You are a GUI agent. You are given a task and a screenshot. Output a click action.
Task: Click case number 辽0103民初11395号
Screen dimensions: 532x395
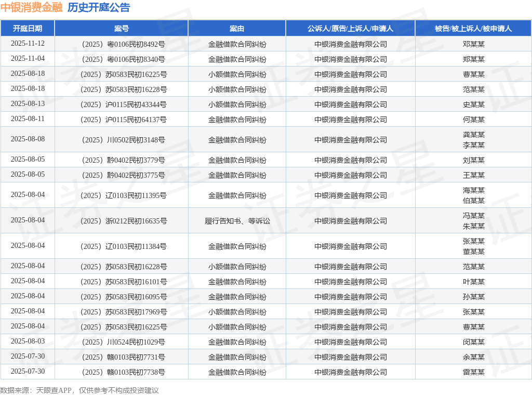[124, 195]
